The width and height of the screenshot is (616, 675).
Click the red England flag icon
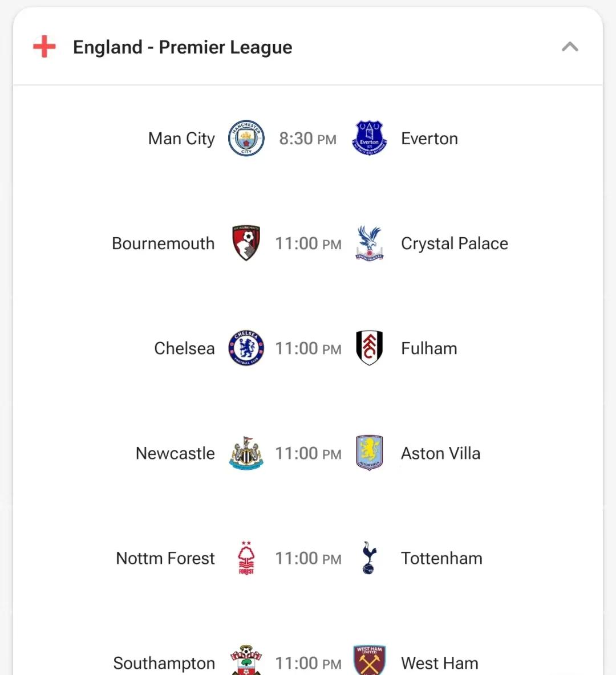[x=44, y=47]
